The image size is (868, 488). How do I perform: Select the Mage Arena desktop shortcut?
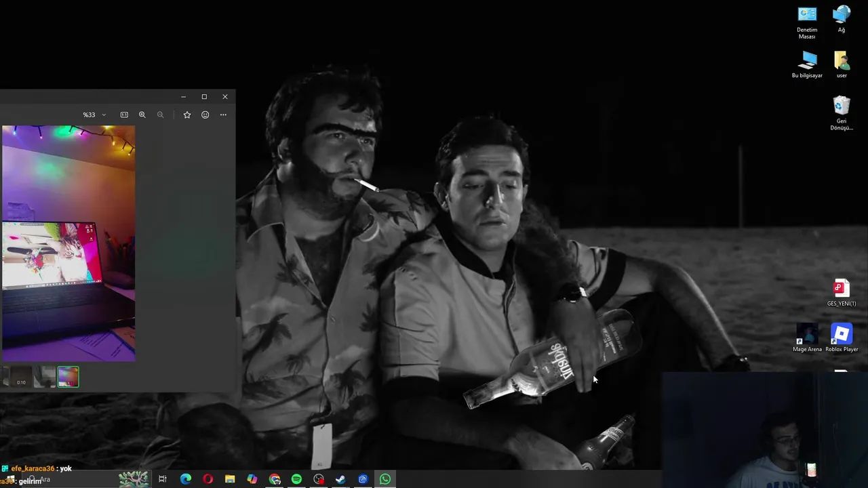tap(807, 338)
